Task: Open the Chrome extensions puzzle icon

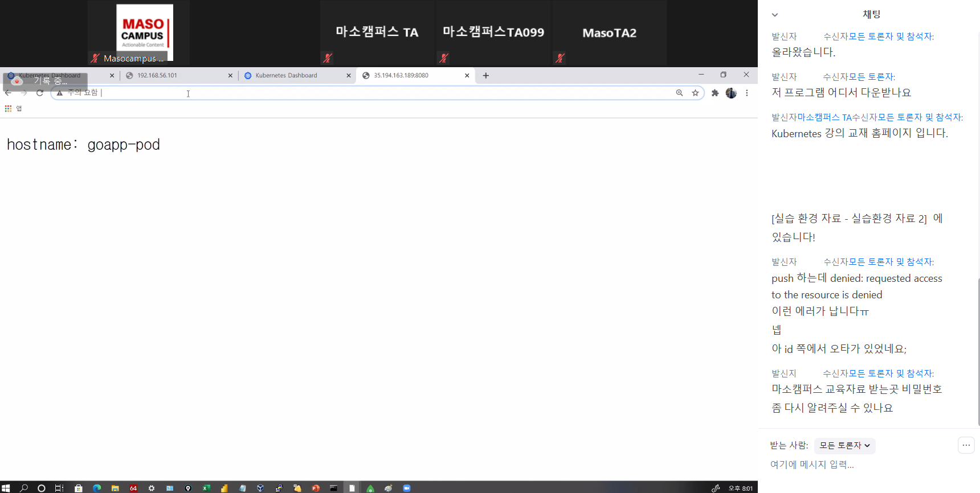Action: click(715, 93)
